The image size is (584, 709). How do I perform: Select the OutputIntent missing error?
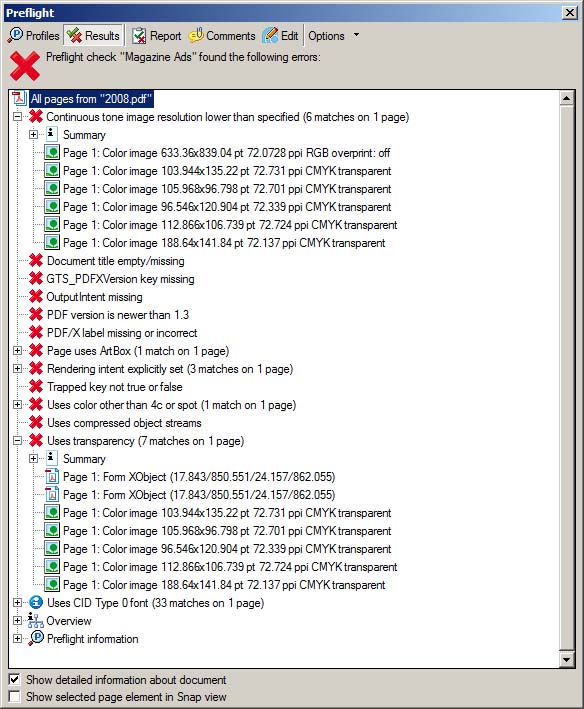94,297
